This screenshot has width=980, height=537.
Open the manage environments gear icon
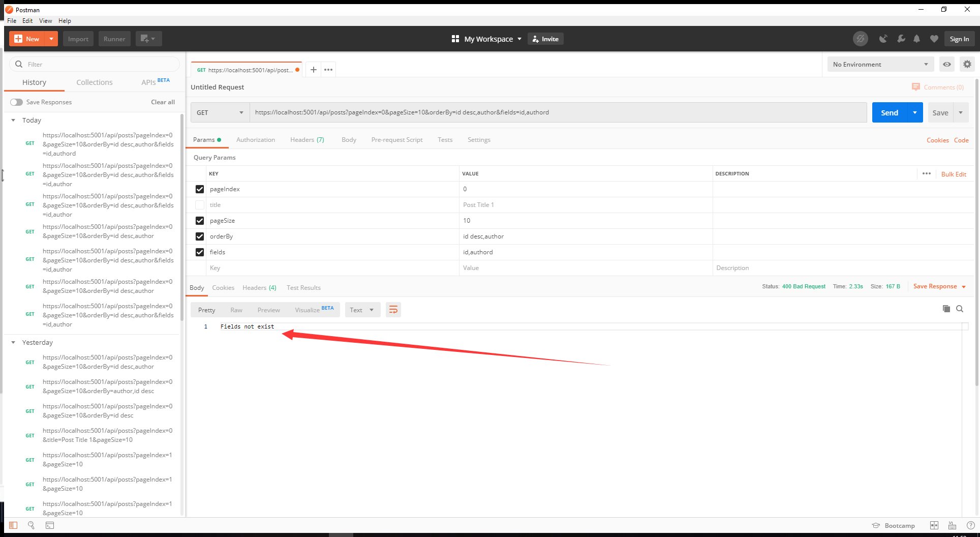967,65
